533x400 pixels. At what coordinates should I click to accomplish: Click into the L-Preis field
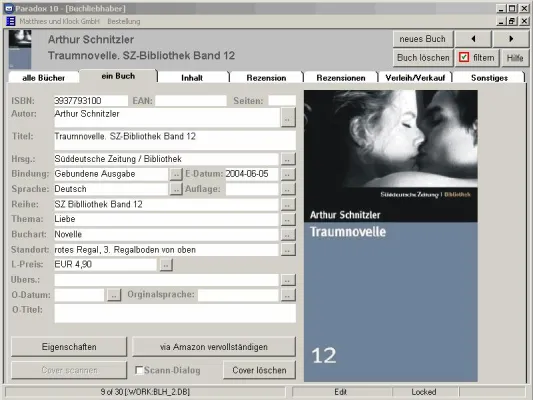105,264
